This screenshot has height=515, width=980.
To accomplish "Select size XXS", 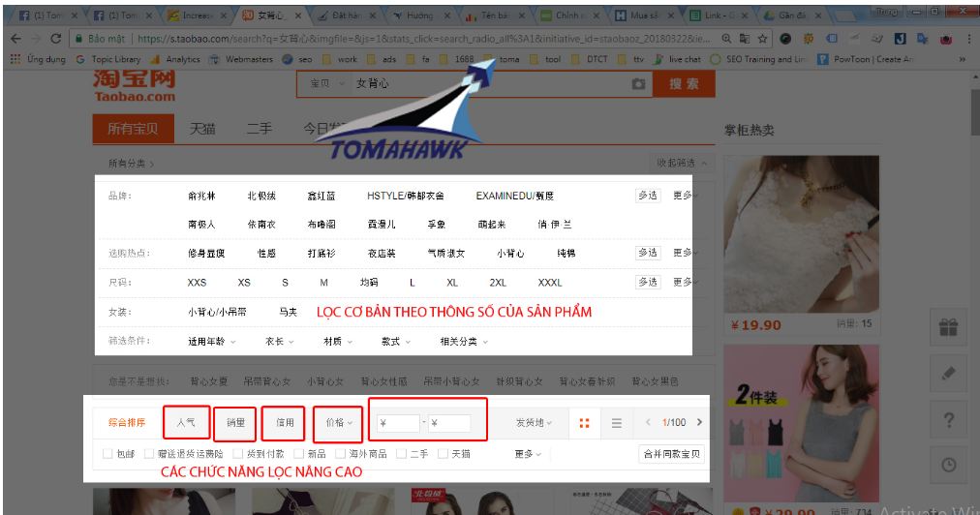I will coord(197,283).
